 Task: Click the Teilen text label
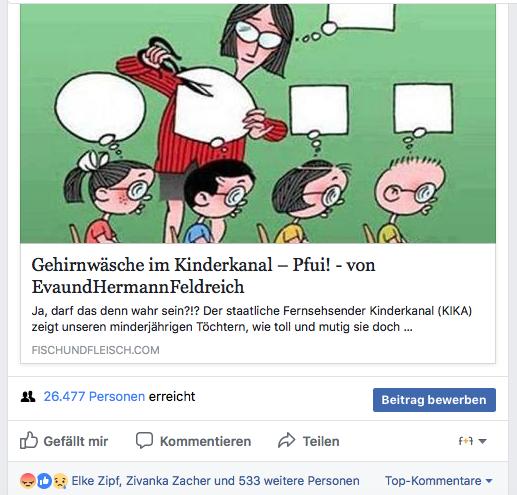(321, 441)
